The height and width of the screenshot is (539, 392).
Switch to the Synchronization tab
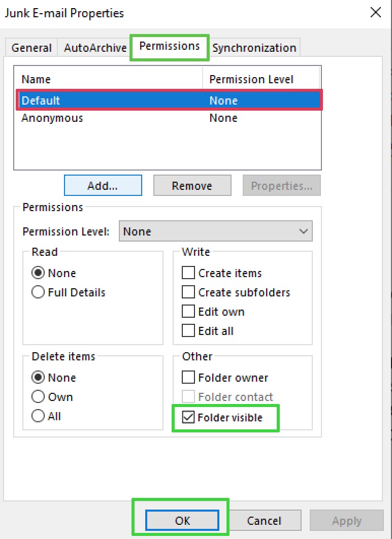tap(254, 48)
